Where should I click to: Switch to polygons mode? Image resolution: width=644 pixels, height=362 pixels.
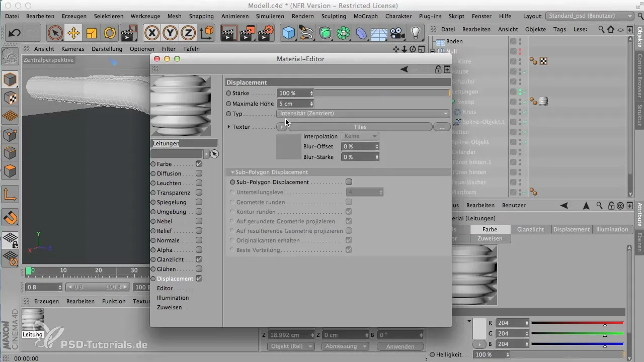[11, 171]
